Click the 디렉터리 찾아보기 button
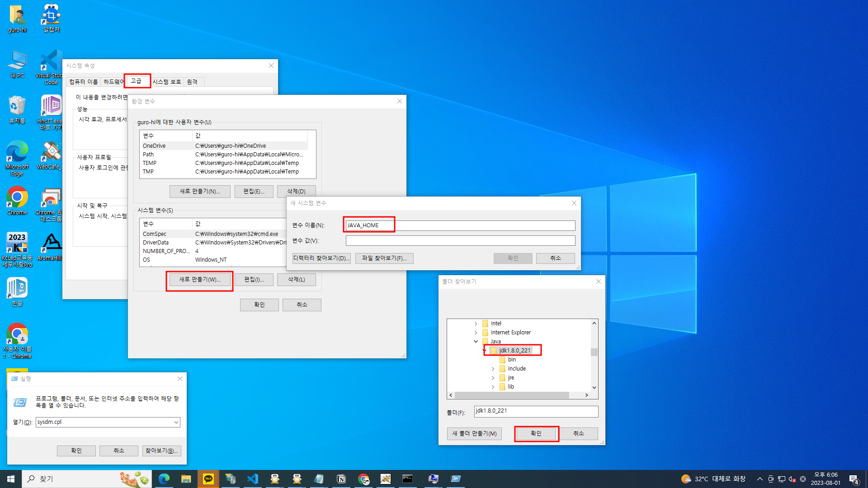Image resolution: width=868 pixels, height=488 pixels. coord(321,258)
